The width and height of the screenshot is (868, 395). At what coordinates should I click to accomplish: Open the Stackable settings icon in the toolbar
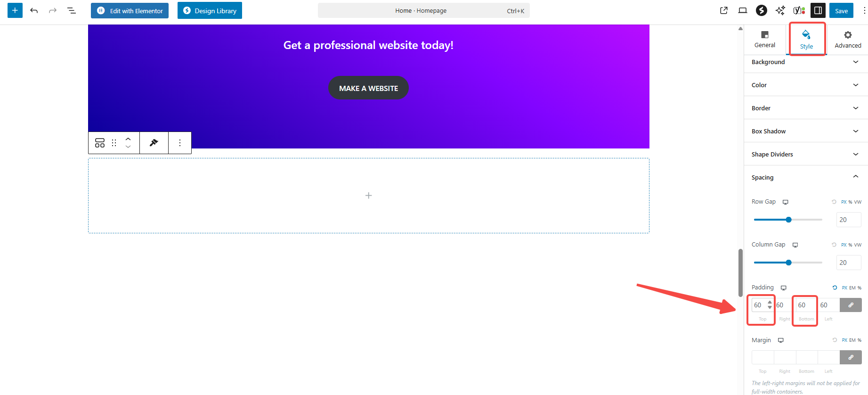point(762,10)
